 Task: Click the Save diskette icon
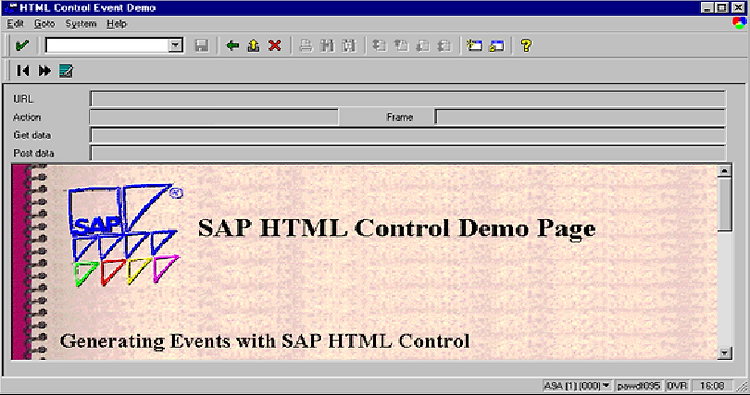point(202,45)
